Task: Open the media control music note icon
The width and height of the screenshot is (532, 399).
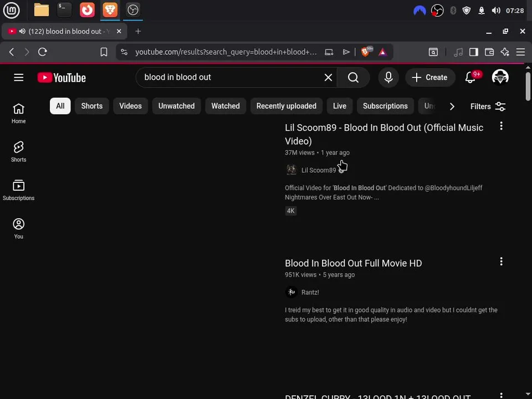Action: click(458, 52)
